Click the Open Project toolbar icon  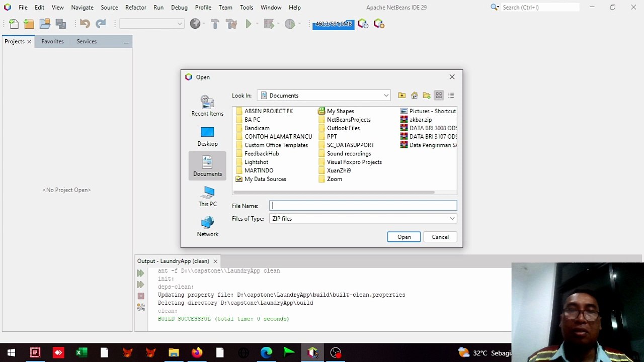[45, 24]
